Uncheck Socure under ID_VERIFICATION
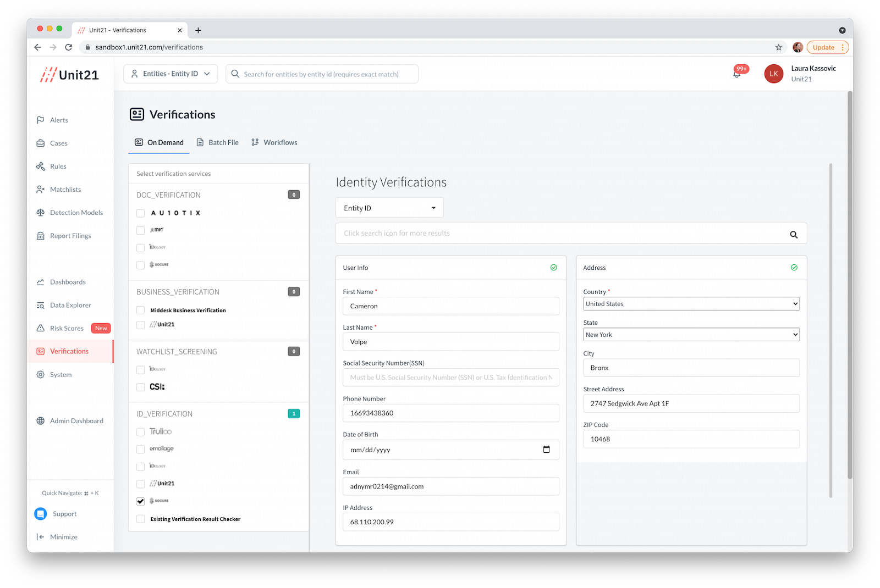This screenshot has height=588, width=880. [141, 501]
